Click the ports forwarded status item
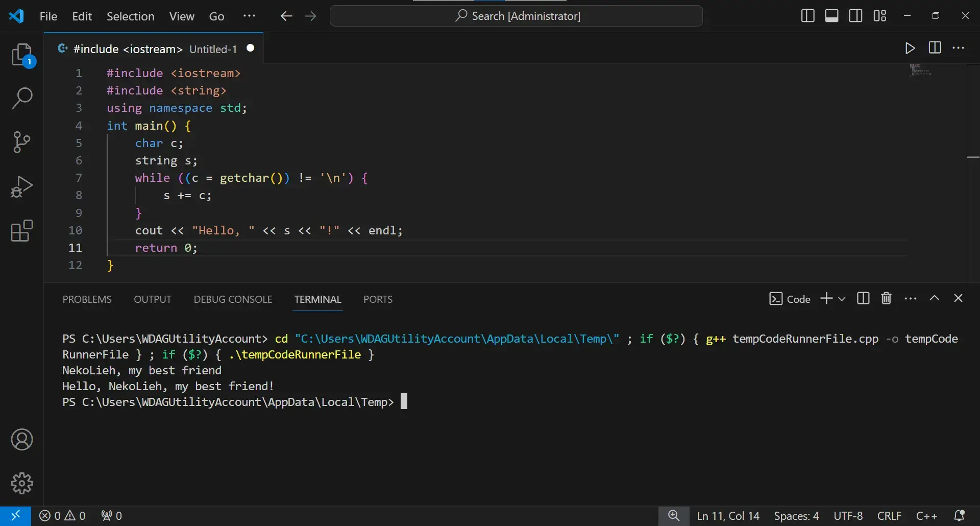 (x=111, y=516)
